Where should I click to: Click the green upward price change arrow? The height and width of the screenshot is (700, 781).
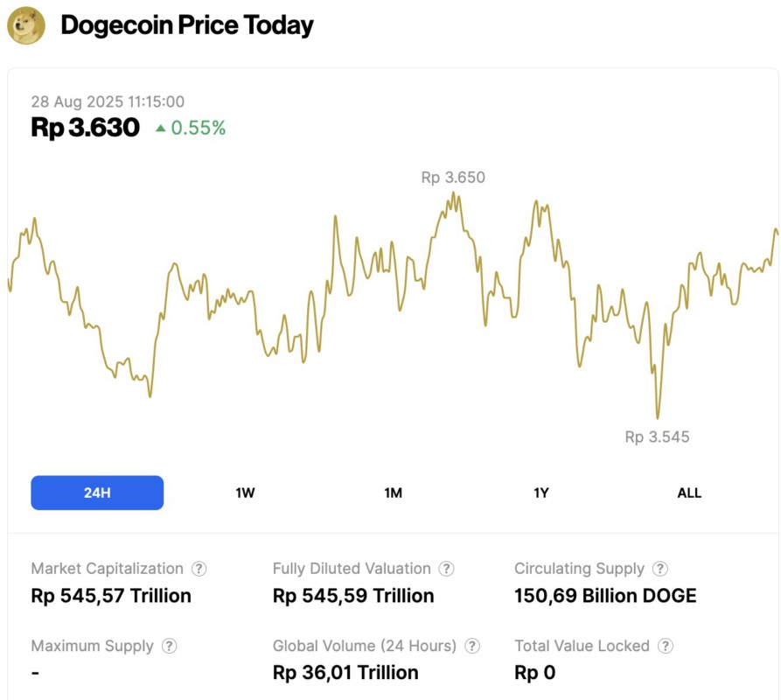[163, 128]
